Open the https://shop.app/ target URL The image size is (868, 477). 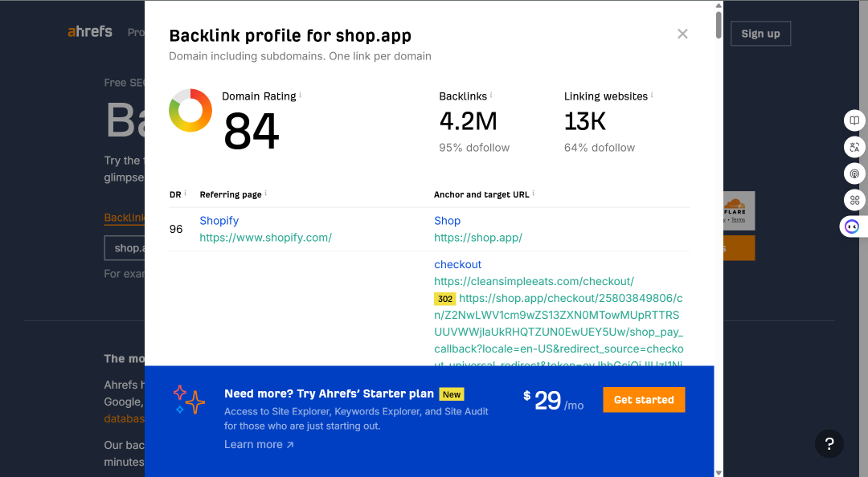(x=478, y=238)
